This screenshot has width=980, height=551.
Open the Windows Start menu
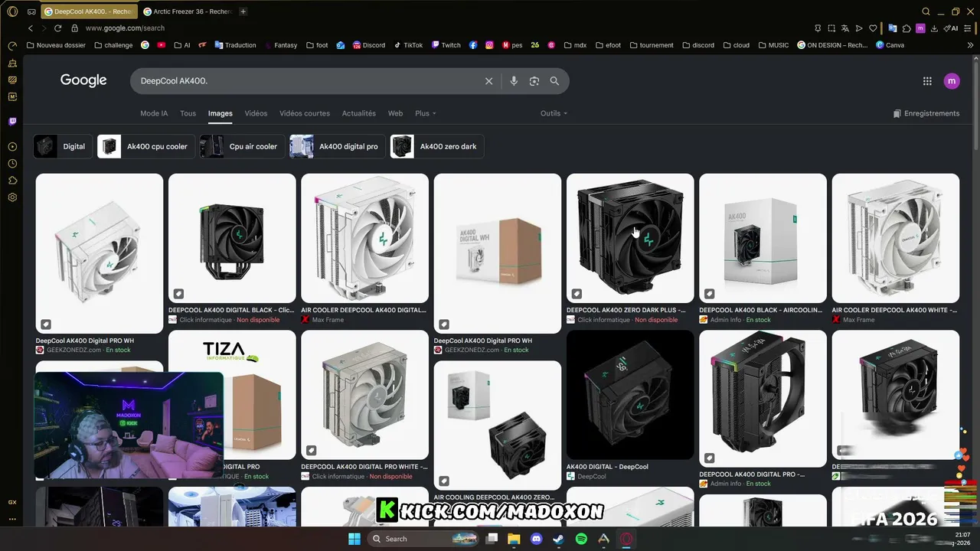click(354, 539)
